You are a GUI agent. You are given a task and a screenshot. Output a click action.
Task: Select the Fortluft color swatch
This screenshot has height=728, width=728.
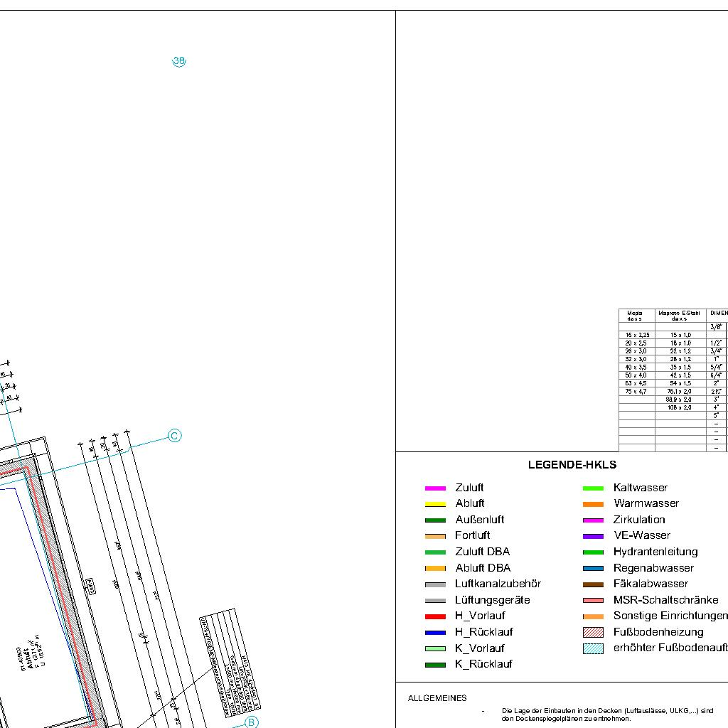click(435, 536)
